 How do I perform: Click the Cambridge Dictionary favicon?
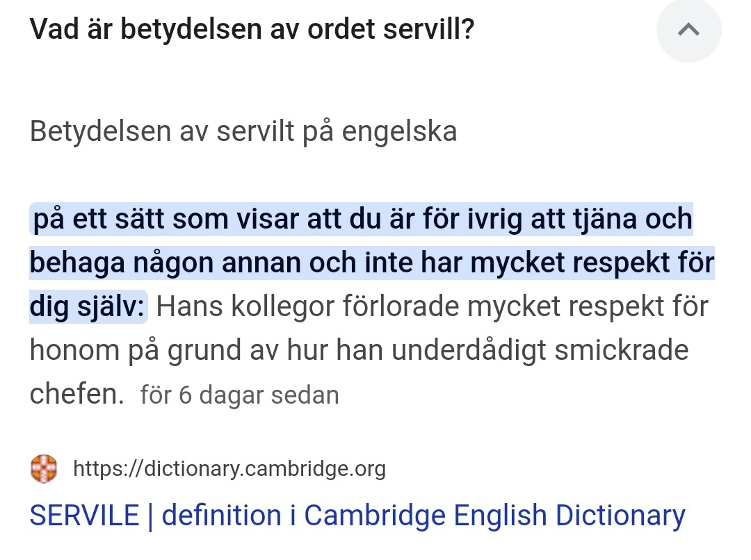click(45, 469)
